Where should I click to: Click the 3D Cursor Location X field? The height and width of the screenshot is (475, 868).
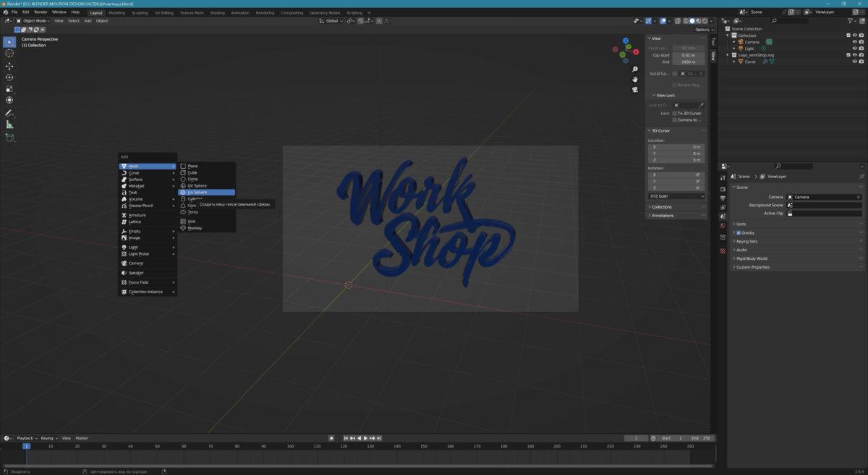point(676,147)
